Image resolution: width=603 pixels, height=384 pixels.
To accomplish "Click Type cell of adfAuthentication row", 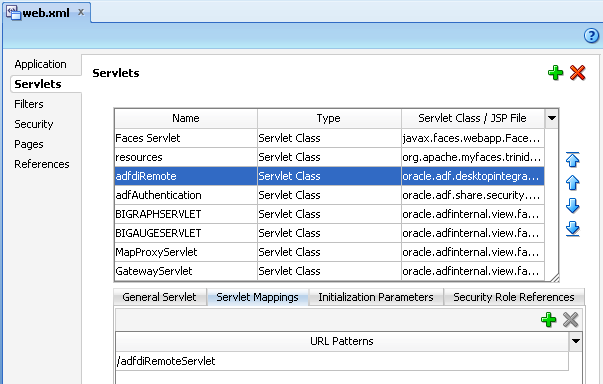I will pyautogui.click(x=329, y=195).
